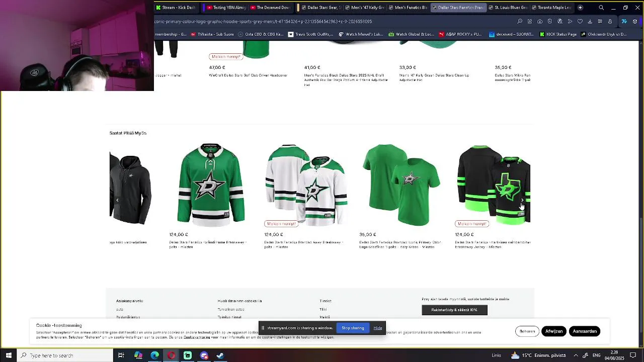The width and height of the screenshot is (644, 362).
Task: Click Rekisteröidy & säästä 10% button
Action: [454, 310]
